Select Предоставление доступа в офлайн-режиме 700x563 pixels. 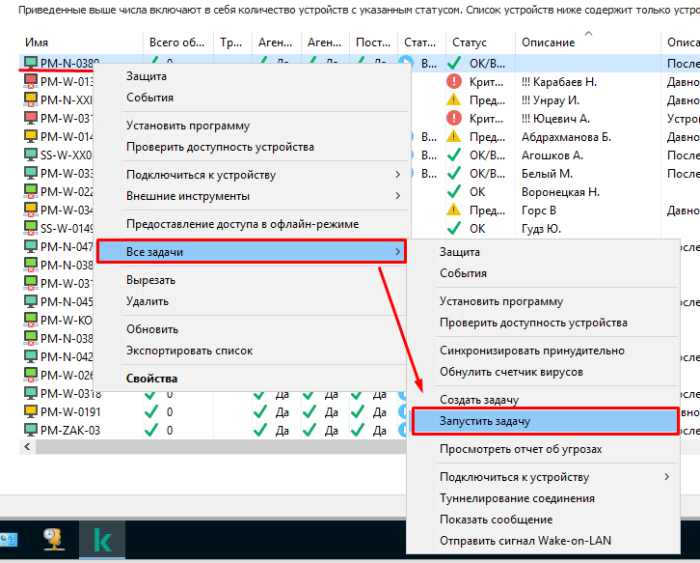coord(242,224)
